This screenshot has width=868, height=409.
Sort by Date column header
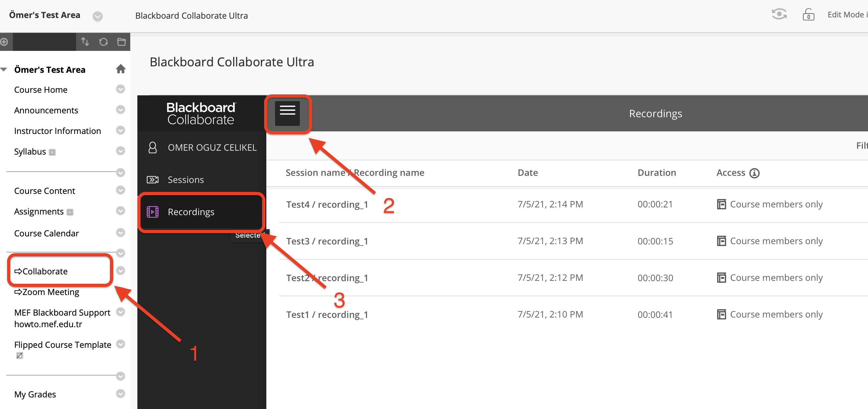(528, 173)
